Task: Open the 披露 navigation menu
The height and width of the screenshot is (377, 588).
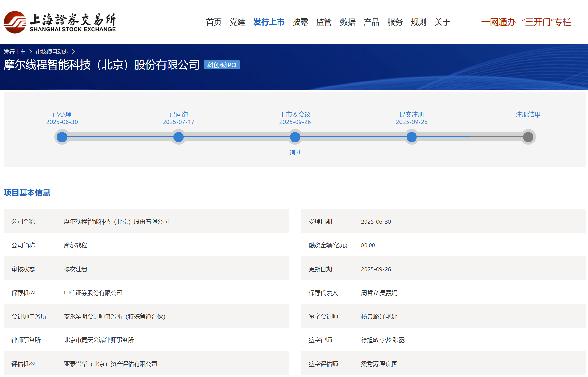Action: [x=300, y=22]
